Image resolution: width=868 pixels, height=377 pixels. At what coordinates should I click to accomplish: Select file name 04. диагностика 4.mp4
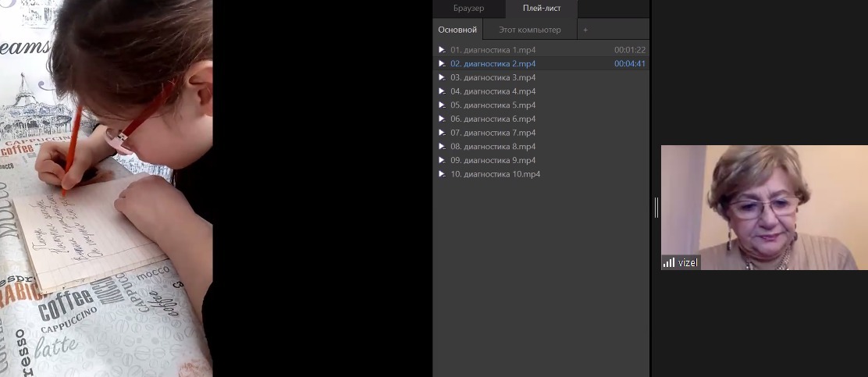coord(493,91)
